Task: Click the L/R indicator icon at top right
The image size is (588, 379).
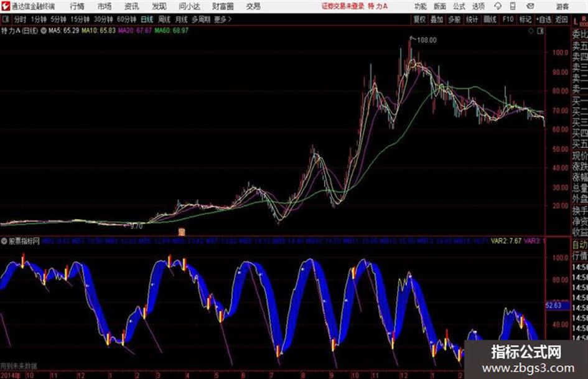Action: click(580, 21)
